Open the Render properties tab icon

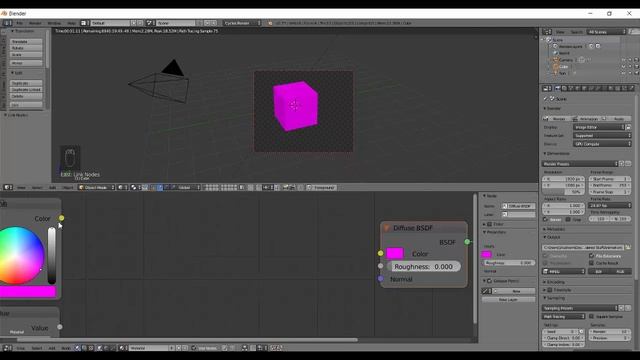(x=558, y=88)
